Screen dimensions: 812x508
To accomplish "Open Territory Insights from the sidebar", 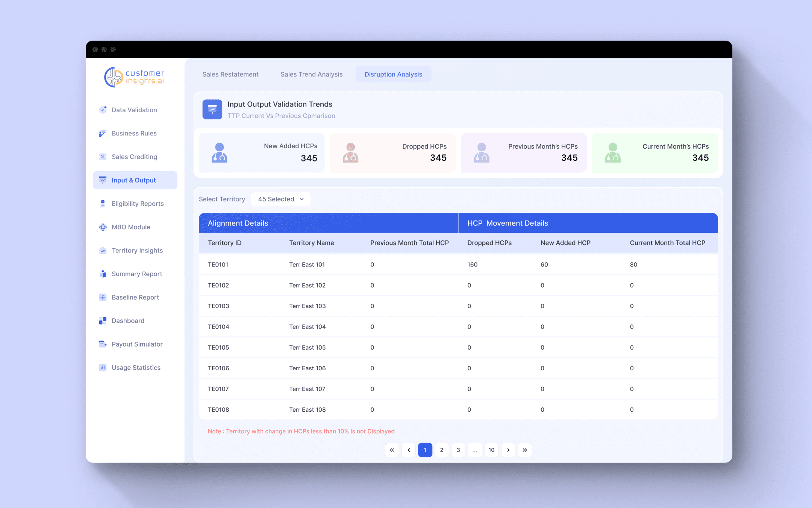I will 137,251.
